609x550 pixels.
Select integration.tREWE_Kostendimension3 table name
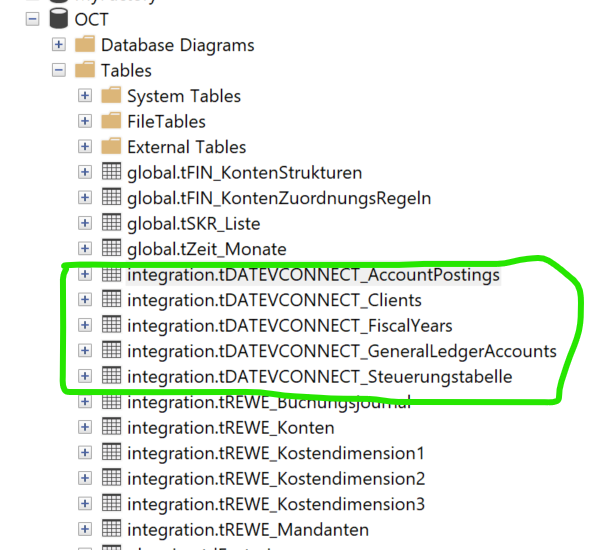pyautogui.click(x=276, y=505)
